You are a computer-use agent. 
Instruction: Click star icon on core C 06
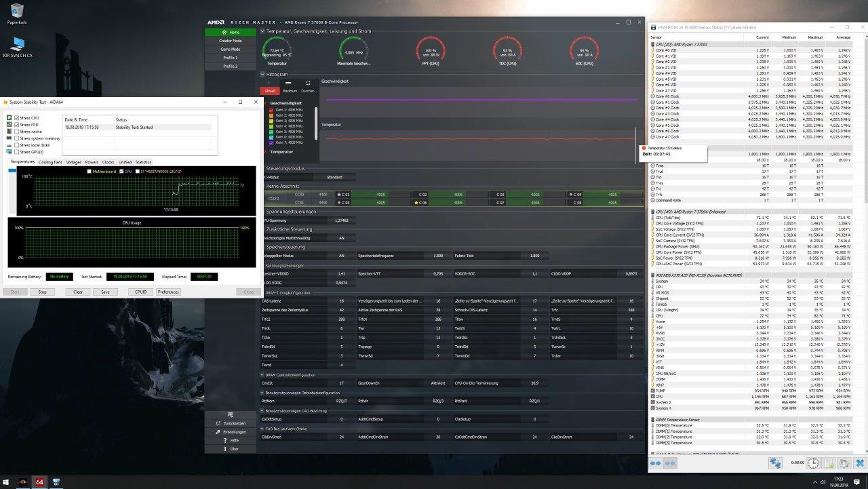(x=416, y=202)
